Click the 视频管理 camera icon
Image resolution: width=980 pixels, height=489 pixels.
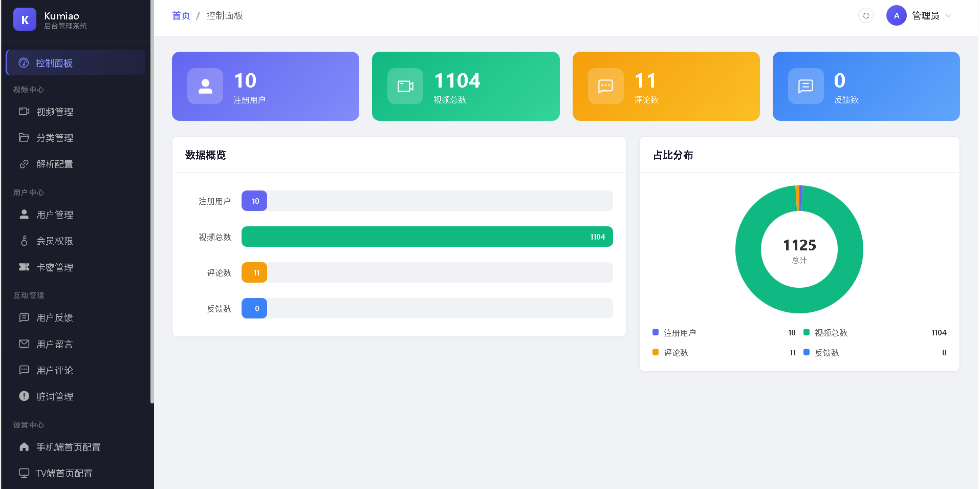pyautogui.click(x=24, y=112)
